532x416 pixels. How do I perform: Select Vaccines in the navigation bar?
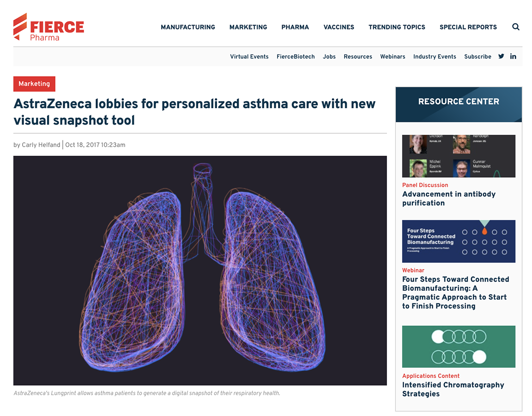click(339, 27)
